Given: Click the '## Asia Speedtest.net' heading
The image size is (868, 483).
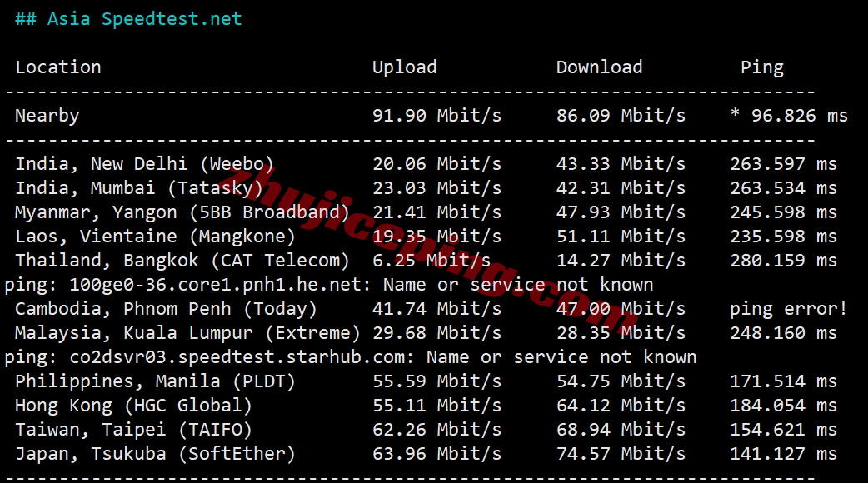Looking at the screenshot, I should 128,19.
